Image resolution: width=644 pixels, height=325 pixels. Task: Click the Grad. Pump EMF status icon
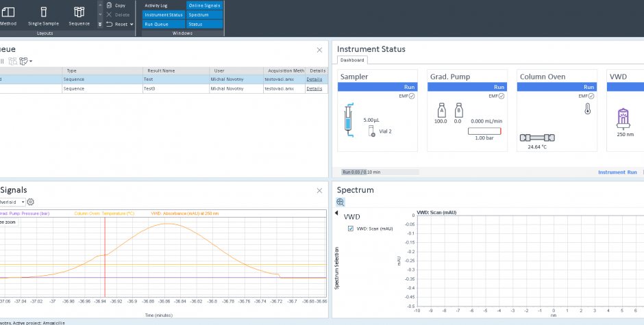[501, 96]
